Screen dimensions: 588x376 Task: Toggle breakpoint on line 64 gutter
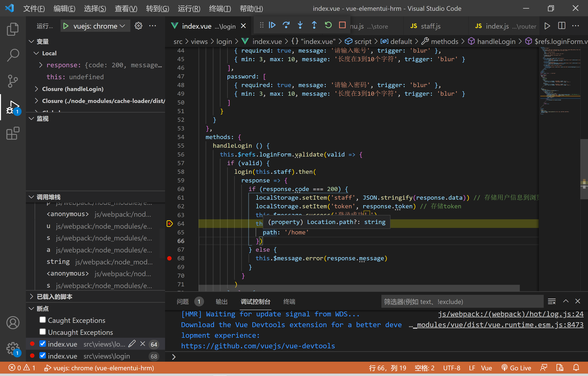(170, 224)
